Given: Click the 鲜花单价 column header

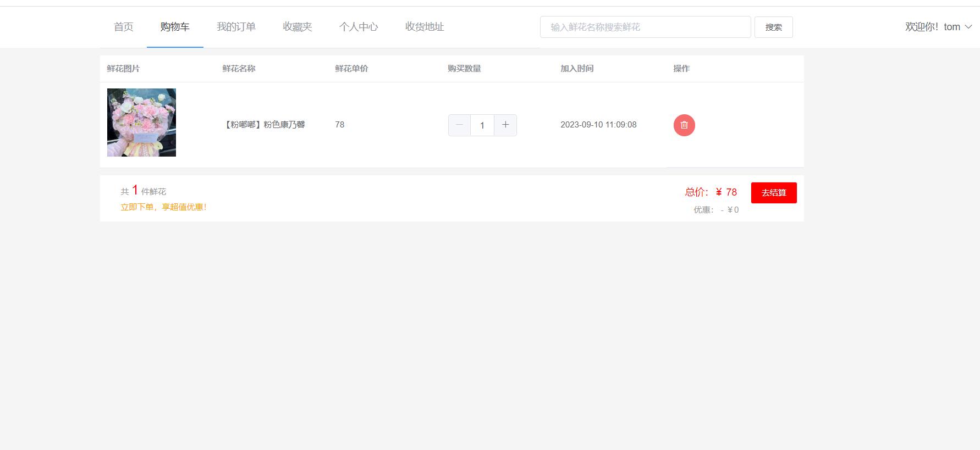Looking at the screenshot, I should [351, 69].
